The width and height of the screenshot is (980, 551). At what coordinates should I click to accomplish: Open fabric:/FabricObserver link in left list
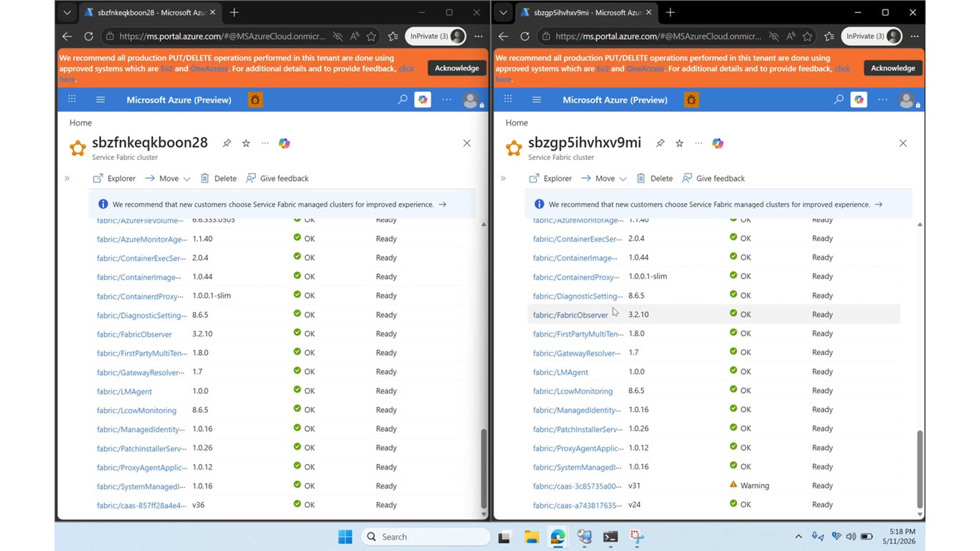pos(134,334)
